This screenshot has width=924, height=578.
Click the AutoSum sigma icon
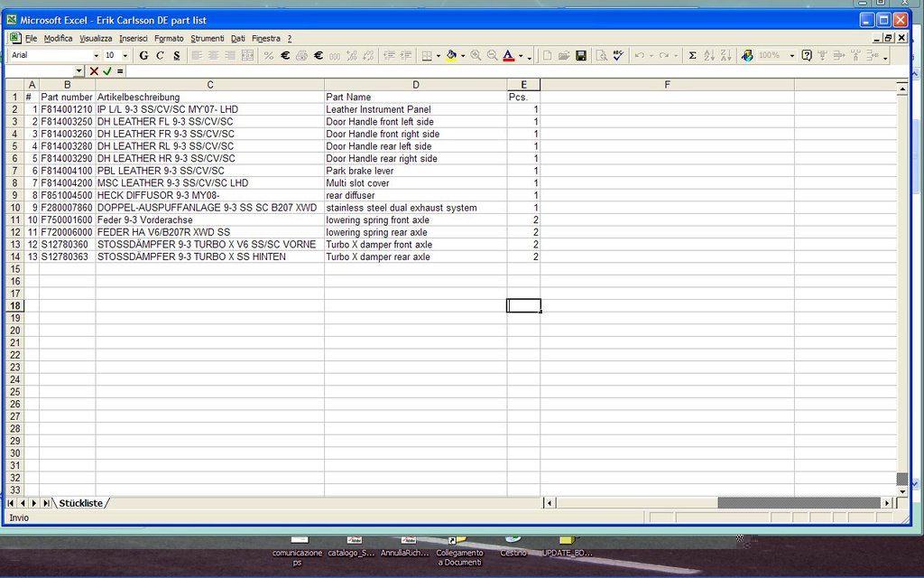coord(692,55)
